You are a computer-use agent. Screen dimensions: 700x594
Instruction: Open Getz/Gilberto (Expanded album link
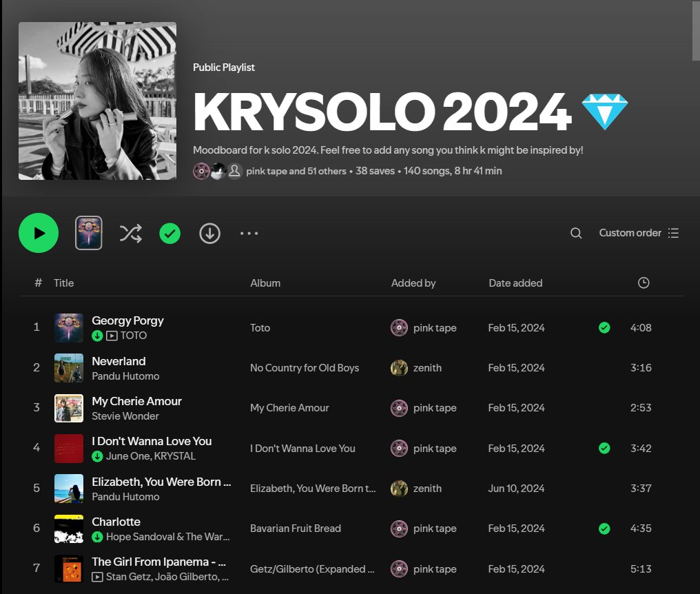pyautogui.click(x=312, y=569)
